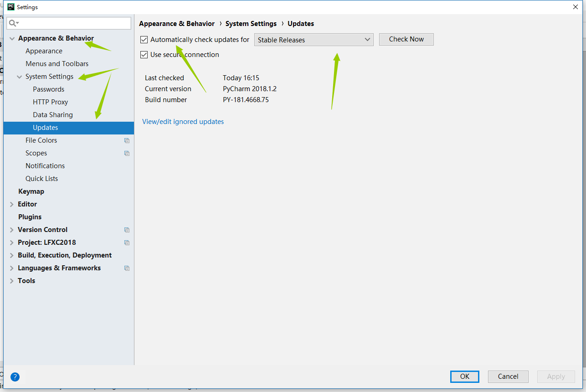Click the project-level icon beside Languages & Frameworks
This screenshot has height=392, width=586.
coord(127,268)
